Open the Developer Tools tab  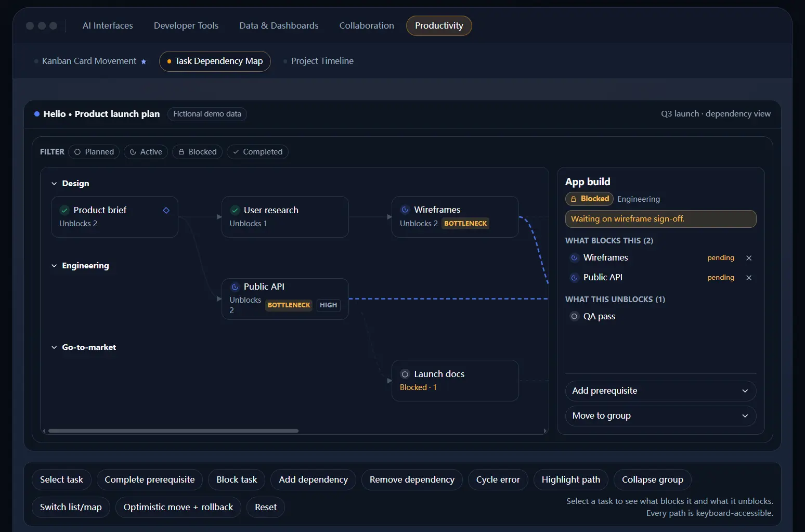[x=186, y=26]
